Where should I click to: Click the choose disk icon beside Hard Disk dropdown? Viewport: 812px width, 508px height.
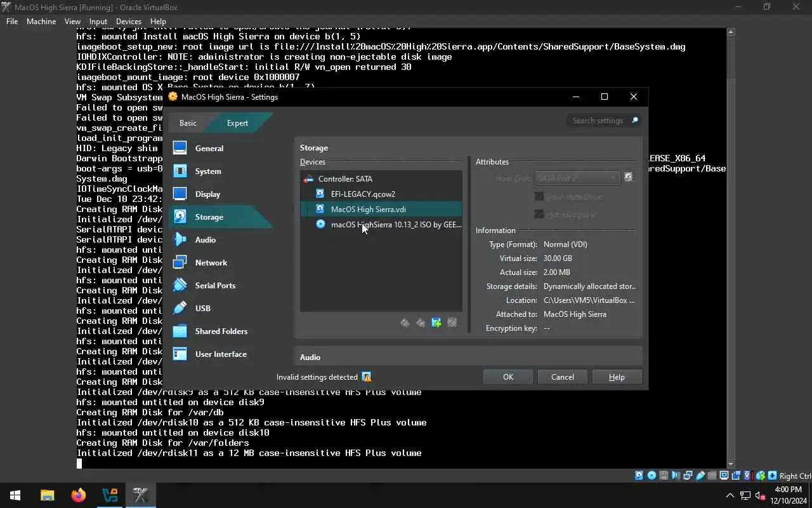628,178
